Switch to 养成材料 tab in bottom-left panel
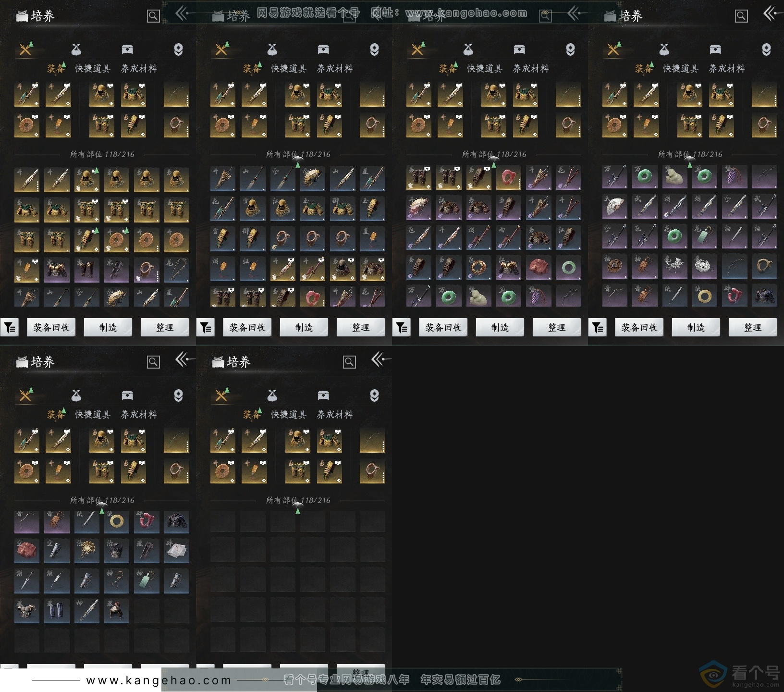The image size is (784, 692). (x=139, y=415)
